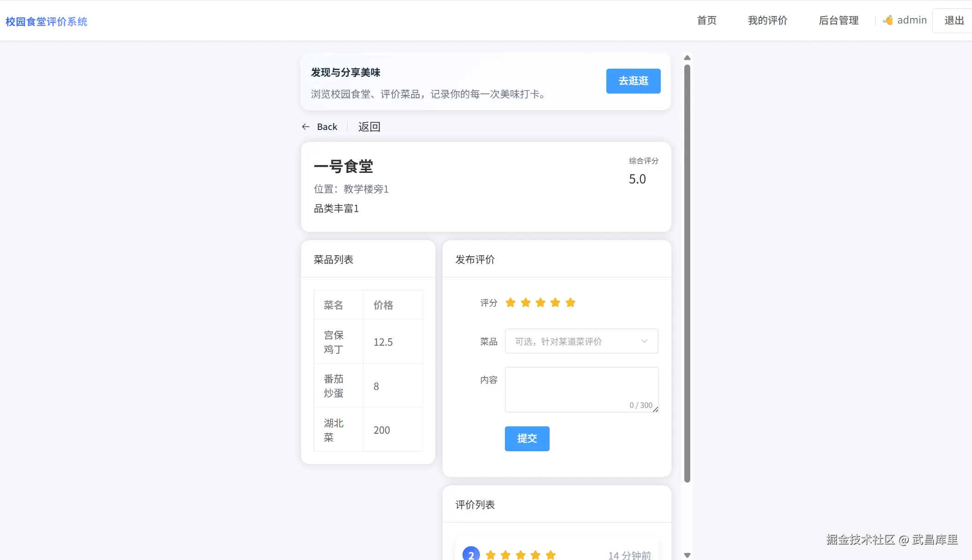Click the scrollbar down arrow
Viewport: 972px width, 560px height.
[x=687, y=555]
